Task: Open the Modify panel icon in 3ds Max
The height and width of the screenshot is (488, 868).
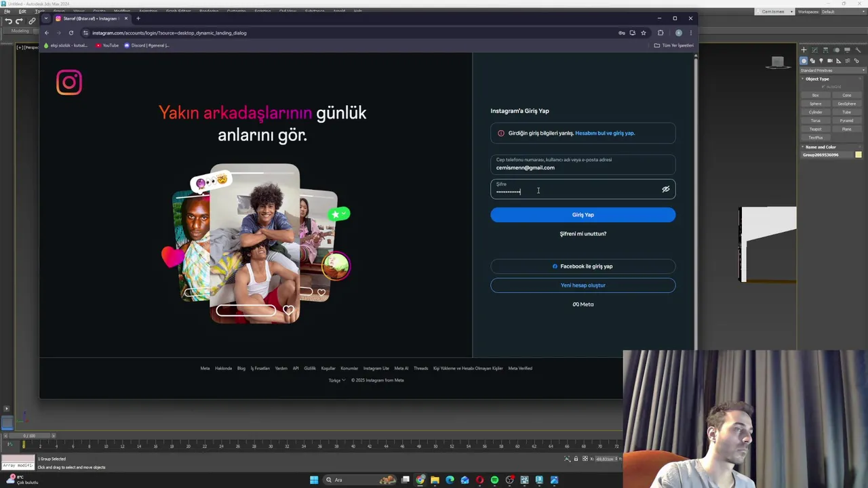Action: tap(814, 50)
